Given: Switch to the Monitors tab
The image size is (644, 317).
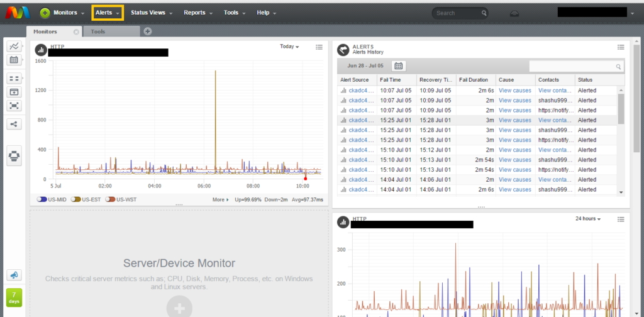Looking at the screenshot, I should coord(45,31).
